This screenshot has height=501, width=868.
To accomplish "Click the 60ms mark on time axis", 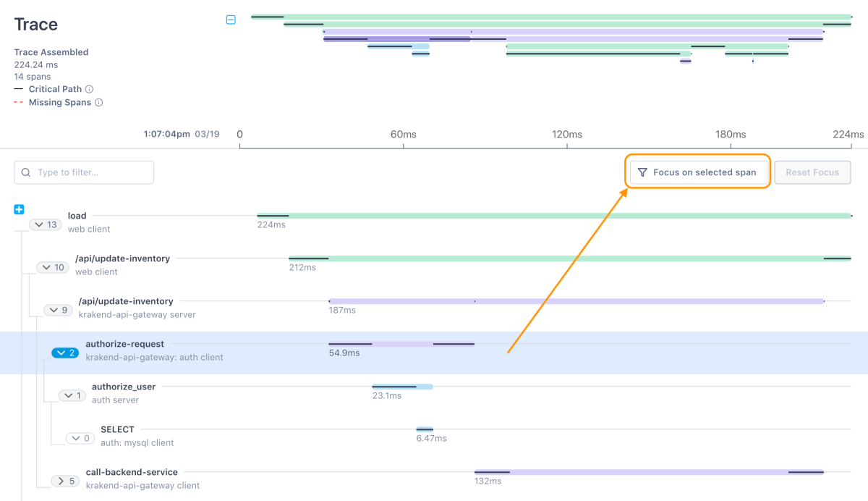I will coord(404,135).
